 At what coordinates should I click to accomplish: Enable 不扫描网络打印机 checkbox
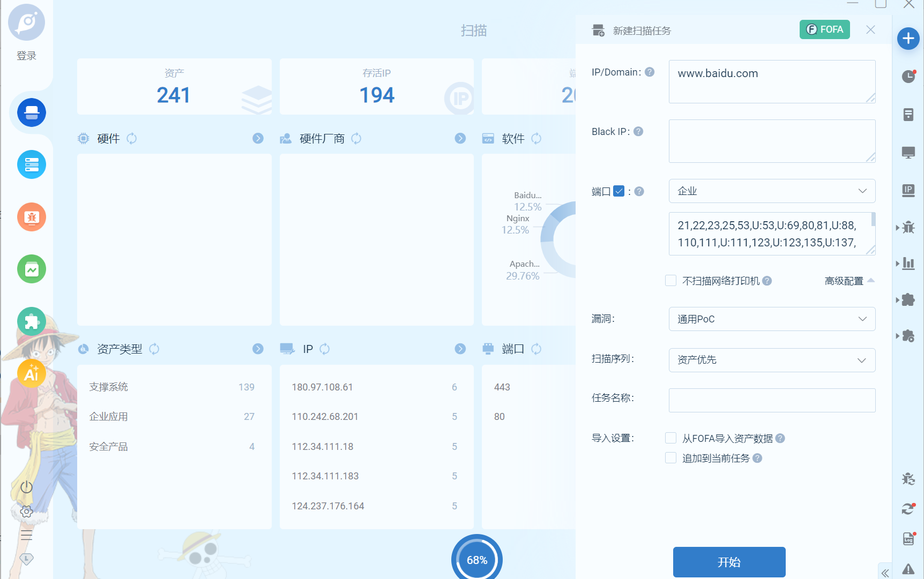click(x=670, y=281)
